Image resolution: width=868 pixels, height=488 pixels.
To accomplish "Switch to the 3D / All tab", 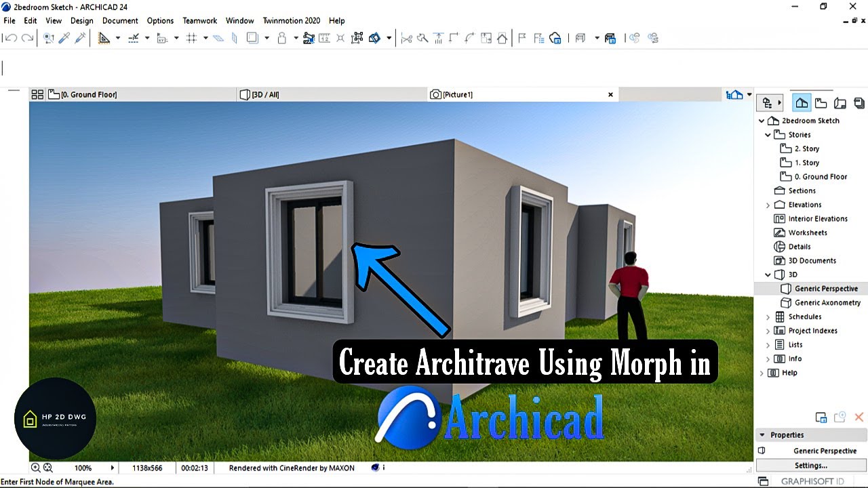I will (x=332, y=94).
